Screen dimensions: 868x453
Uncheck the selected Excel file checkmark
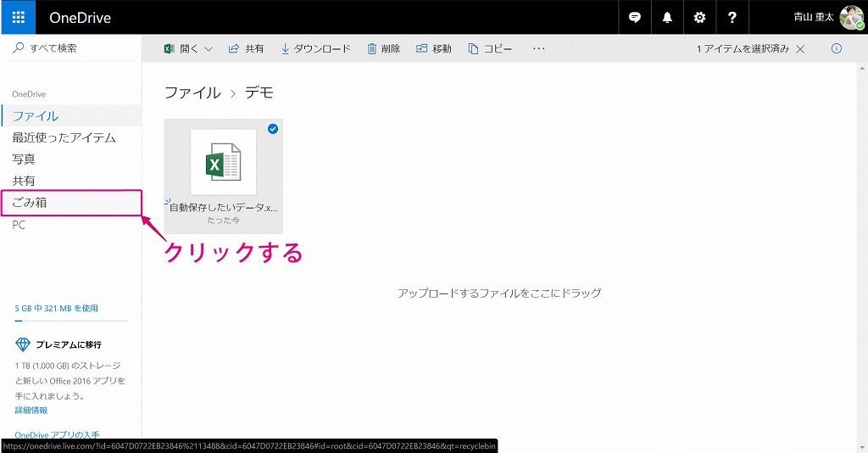272,129
